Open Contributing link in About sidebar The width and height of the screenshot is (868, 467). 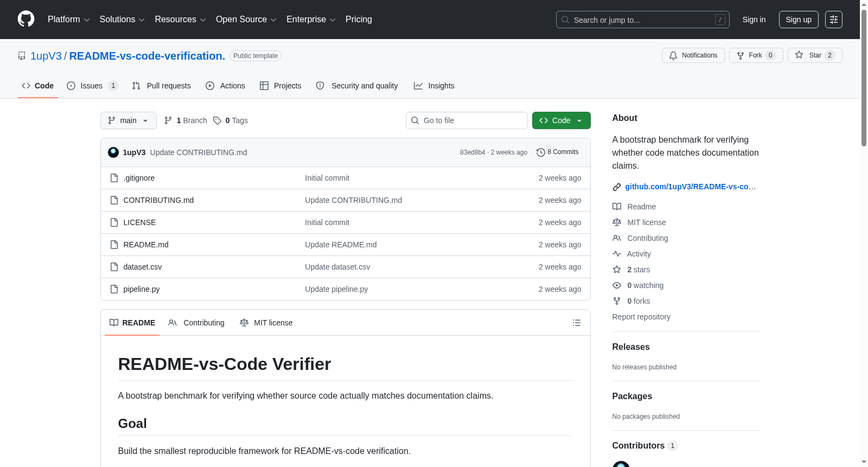click(x=640, y=238)
